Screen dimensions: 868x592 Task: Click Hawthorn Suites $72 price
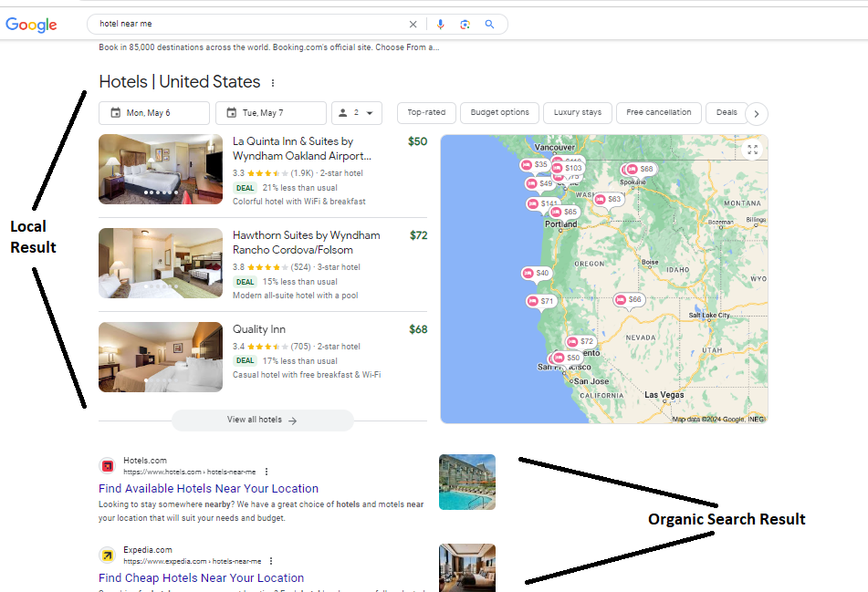click(x=419, y=235)
